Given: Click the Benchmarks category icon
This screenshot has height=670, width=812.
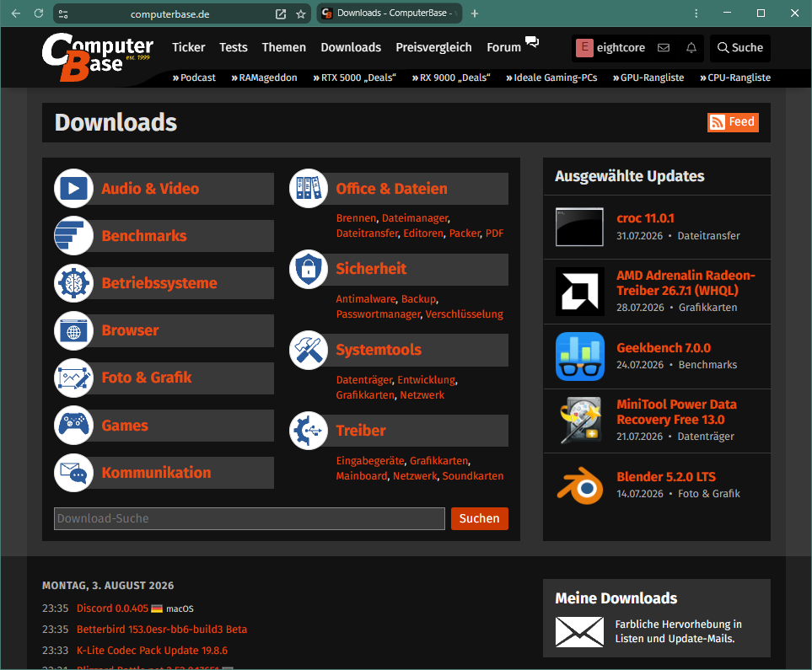Looking at the screenshot, I should click(x=73, y=236).
